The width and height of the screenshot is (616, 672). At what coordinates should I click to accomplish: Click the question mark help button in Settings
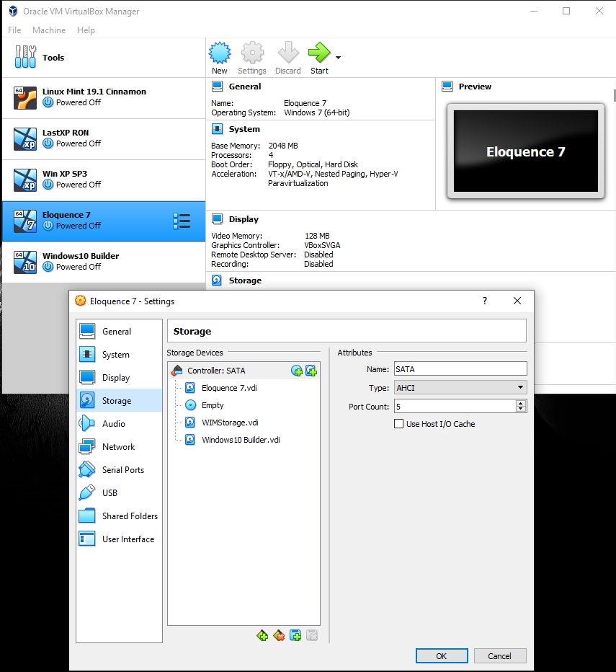[485, 301]
